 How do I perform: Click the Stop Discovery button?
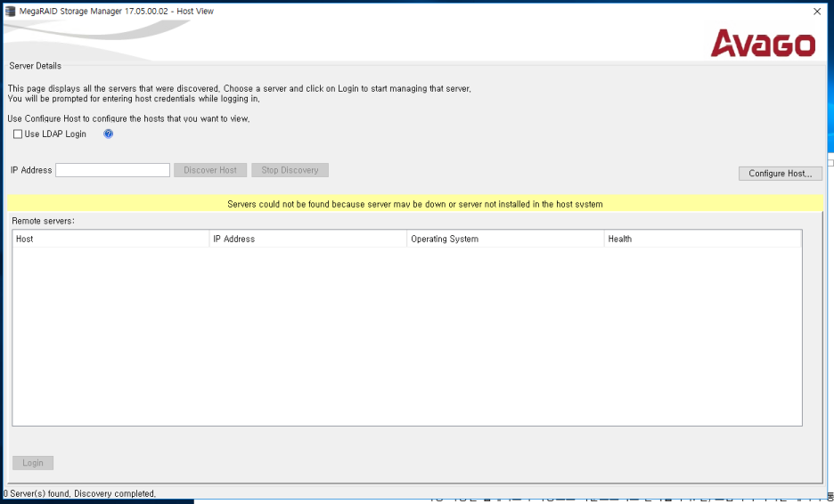(x=290, y=170)
